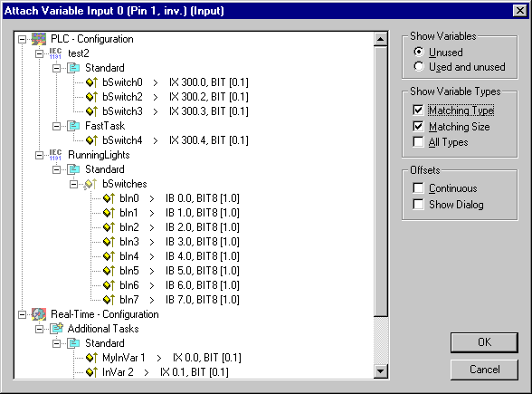Select the Used and unused radio button
Viewport: 532px width, 394px height.
tap(419, 67)
